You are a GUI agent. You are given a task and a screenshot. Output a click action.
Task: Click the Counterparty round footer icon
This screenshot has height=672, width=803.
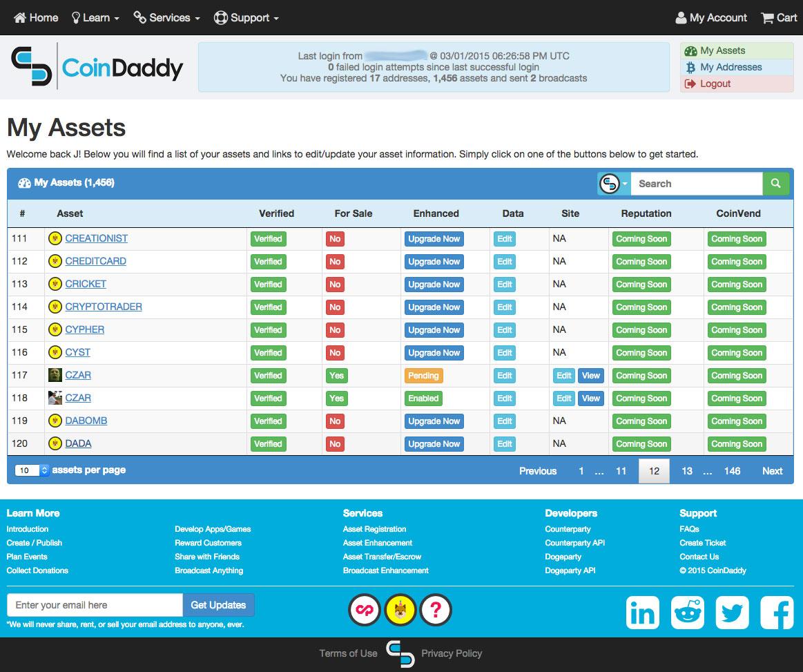click(365, 610)
